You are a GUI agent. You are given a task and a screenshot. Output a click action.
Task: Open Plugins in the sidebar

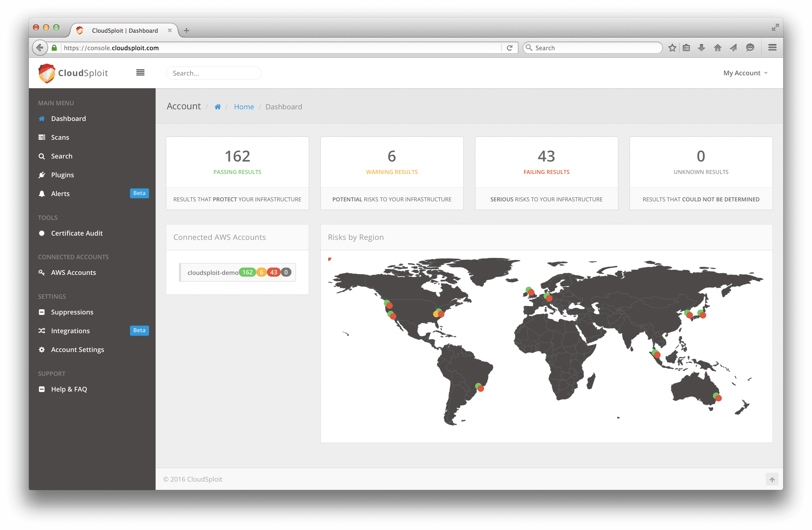tap(62, 175)
